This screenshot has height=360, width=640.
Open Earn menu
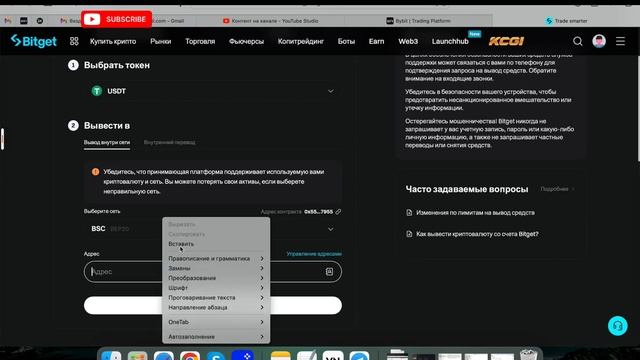click(x=376, y=41)
